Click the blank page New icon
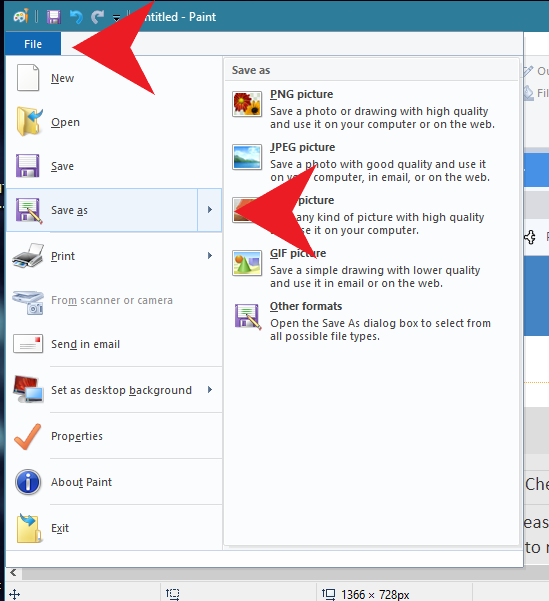The width and height of the screenshot is (549, 601). coord(28,78)
